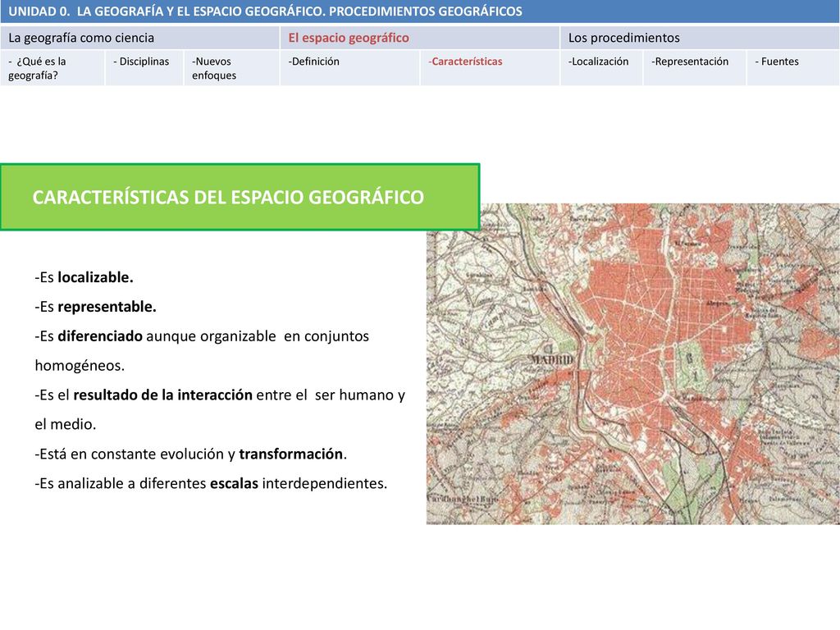The image size is (840, 630).
Task: Click the bold word 'escalas'
Action: (234, 484)
